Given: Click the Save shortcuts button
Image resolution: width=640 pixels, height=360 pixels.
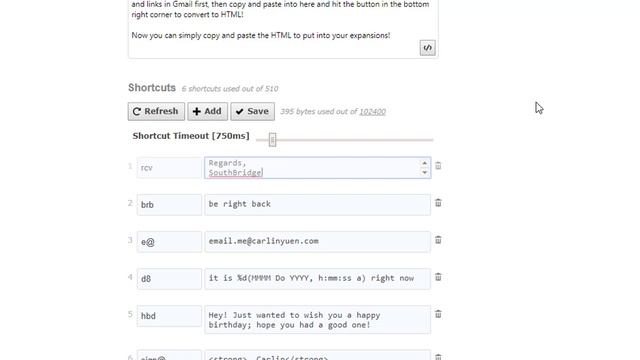Looking at the screenshot, I should 252,111.
